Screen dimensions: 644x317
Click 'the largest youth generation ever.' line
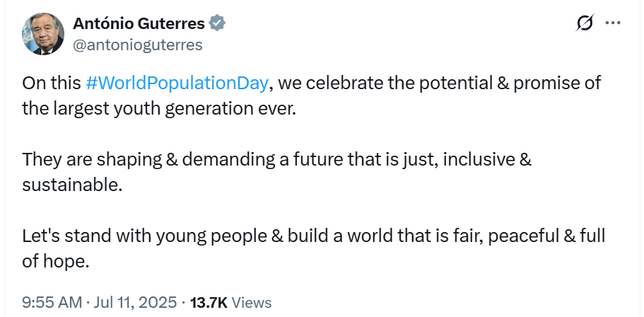click(159, 109)
